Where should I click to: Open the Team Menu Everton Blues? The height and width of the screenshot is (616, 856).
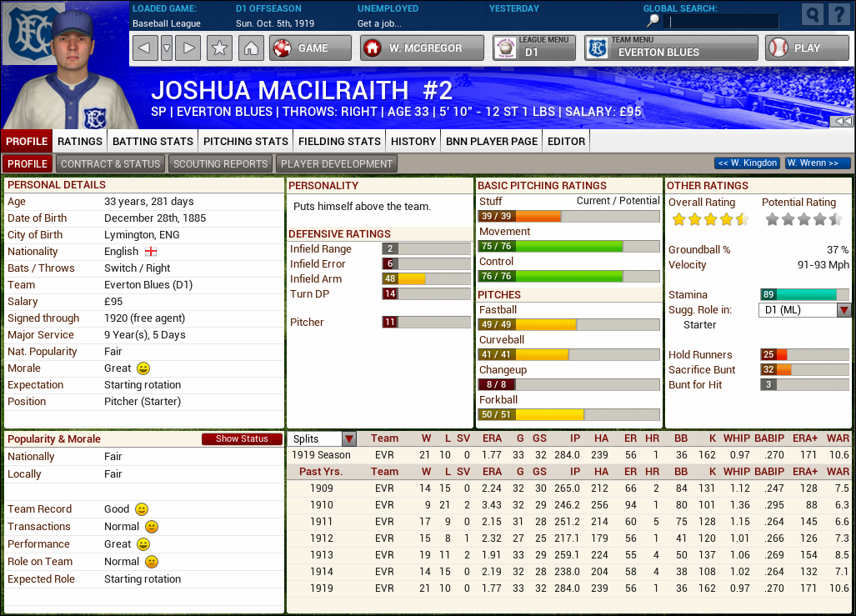tap(671, 48)
